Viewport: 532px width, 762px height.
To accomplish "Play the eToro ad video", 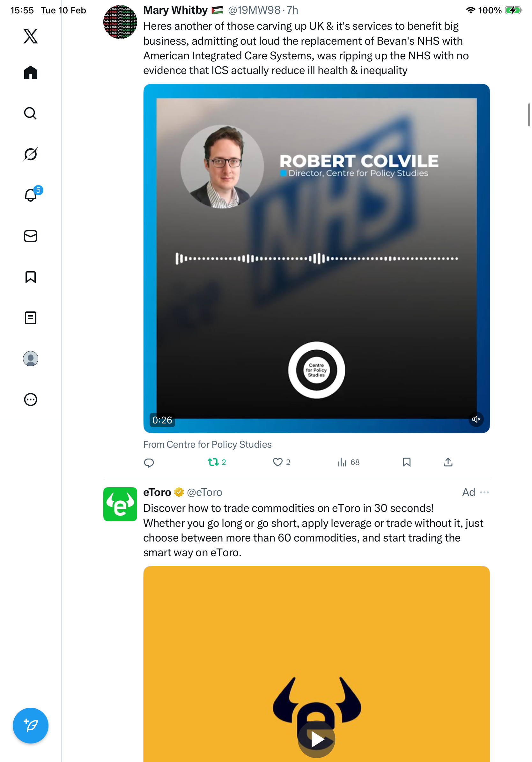I will coord(316,739).
